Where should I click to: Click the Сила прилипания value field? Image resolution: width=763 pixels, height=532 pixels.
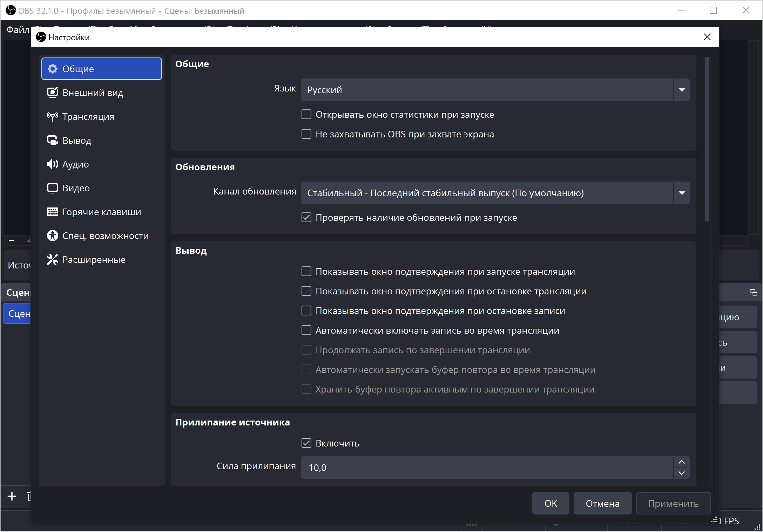pyautogui.click(x=487, y=468)
